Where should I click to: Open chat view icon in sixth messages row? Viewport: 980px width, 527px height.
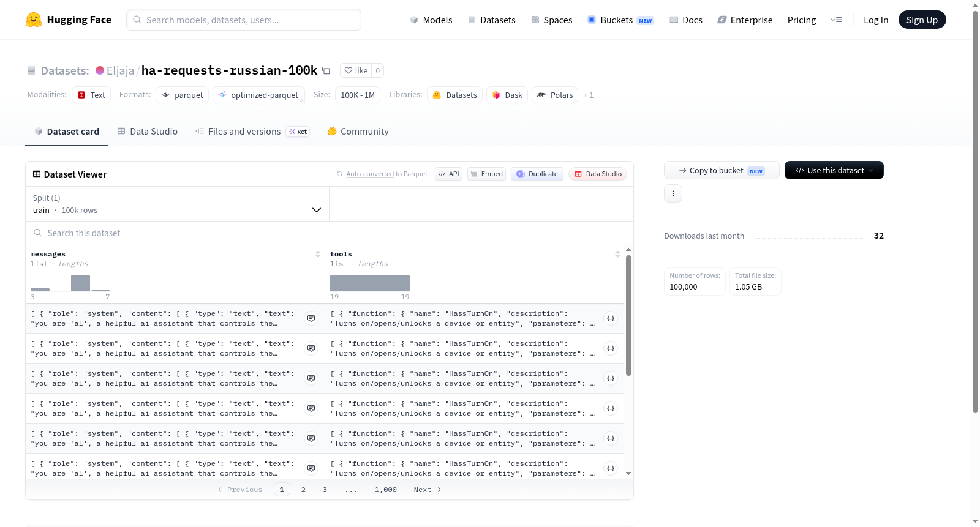(x=311, y=468)
